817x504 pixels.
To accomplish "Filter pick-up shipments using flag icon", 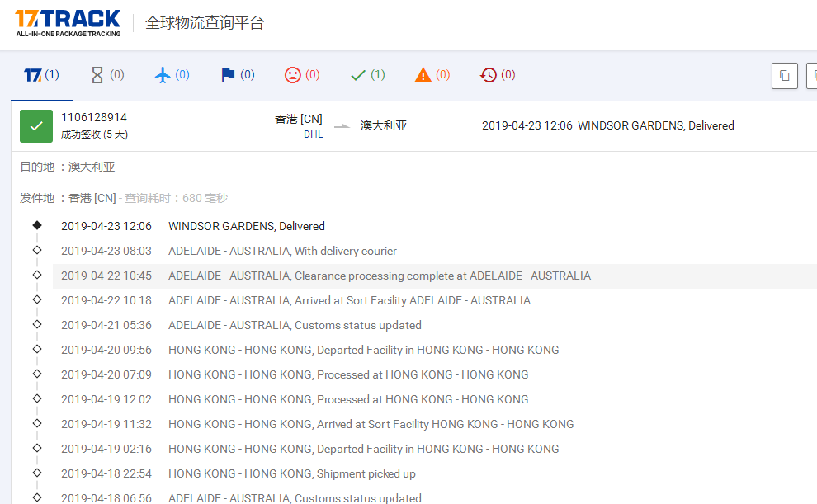I will 229,74.
